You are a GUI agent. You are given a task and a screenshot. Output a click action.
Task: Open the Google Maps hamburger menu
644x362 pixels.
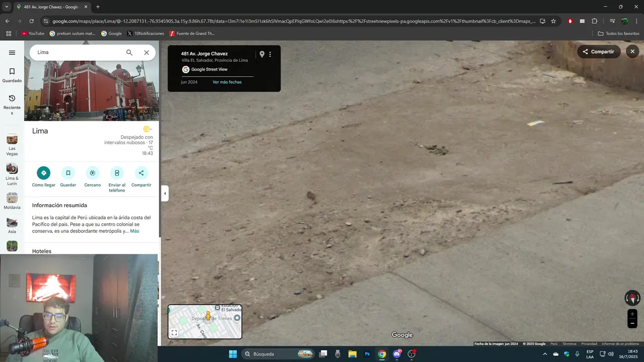tap(12, 53)
